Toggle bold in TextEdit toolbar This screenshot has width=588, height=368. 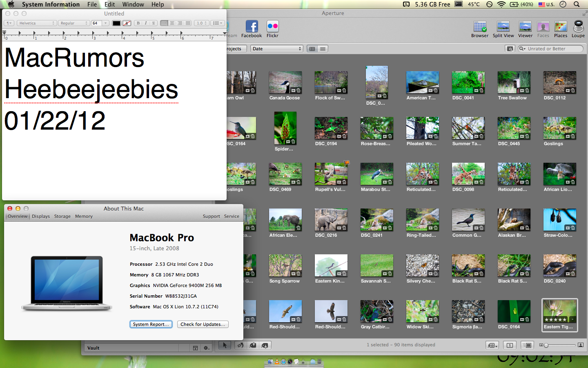[x=138, y=23]
